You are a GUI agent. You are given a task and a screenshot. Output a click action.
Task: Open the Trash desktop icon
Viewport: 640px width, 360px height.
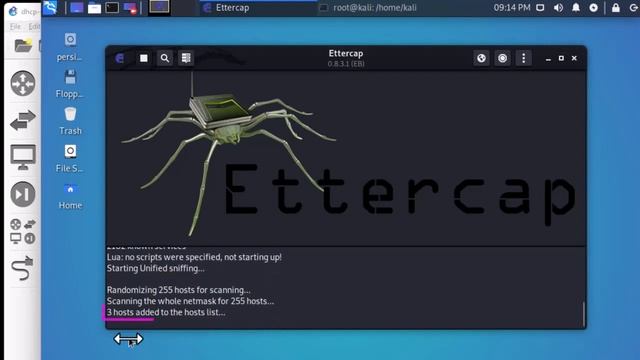(70, 121)
